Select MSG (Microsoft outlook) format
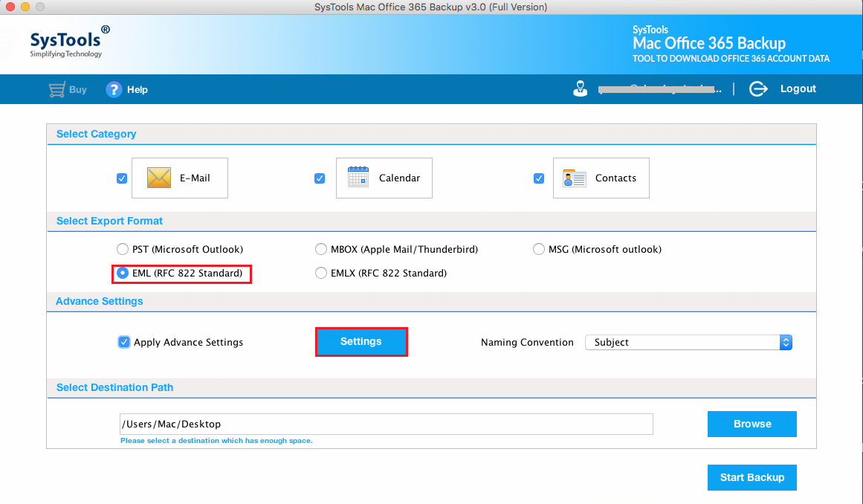Viewport: 863px width, 504px height. pyautogui.click(x=539, y=249)
